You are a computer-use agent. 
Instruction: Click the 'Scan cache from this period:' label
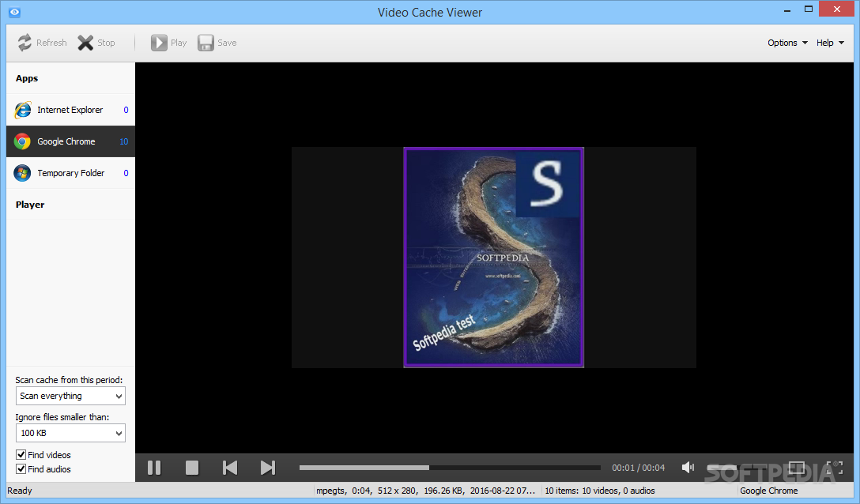tap(69, 380)
